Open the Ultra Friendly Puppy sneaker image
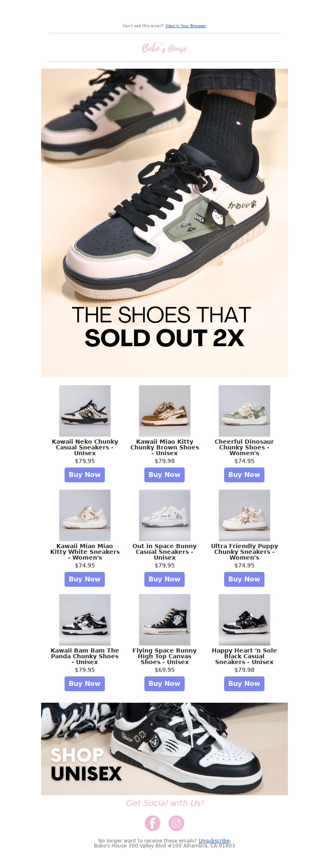 pos(244,515)
